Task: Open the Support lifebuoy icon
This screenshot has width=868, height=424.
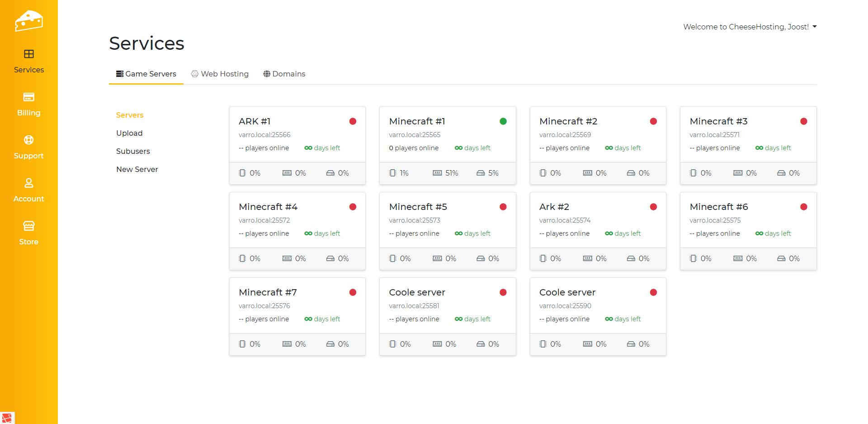Action: [x=28, y=140]
